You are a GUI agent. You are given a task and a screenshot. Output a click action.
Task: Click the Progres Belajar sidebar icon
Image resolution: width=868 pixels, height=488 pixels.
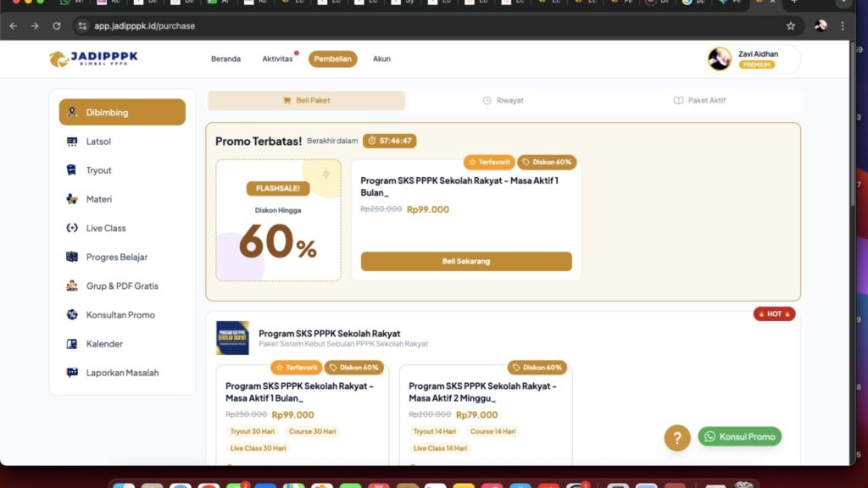click(x=72, y=257)
